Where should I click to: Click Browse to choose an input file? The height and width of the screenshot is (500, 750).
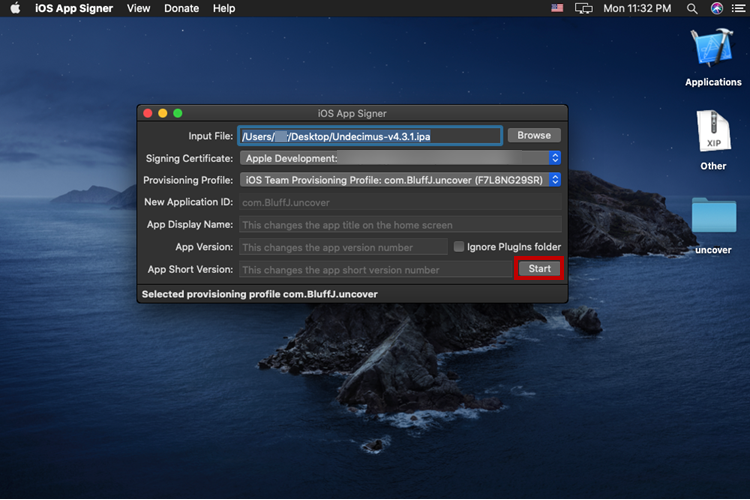click(534, 135)
